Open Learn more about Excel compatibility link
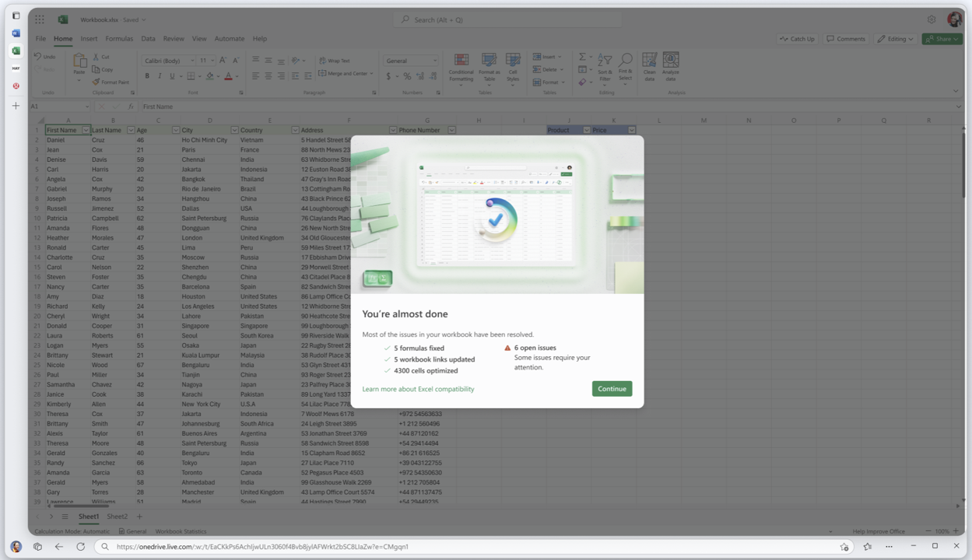This screenshot has height=560, width=972. (418, 389)
